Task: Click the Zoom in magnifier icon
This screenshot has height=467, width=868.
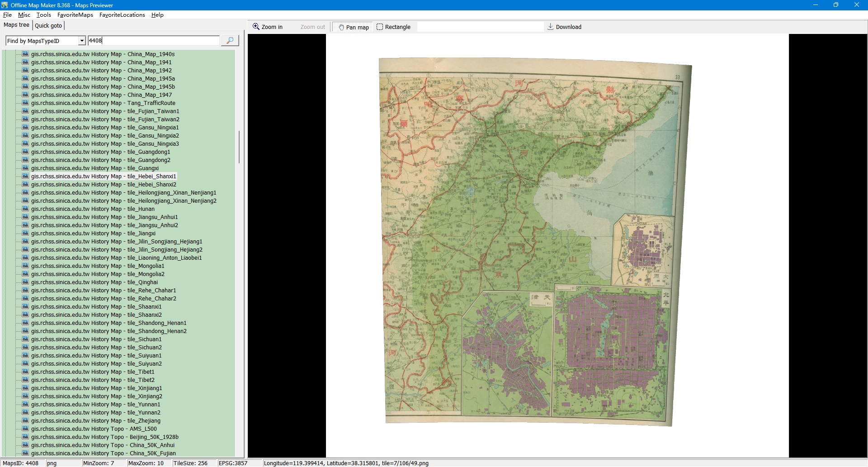Action: pos(256,27)
